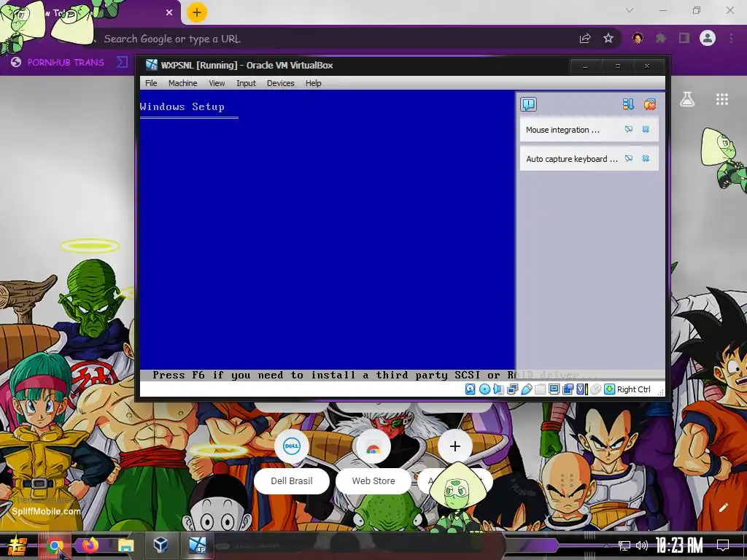Click the Chrome Labs flask icon
This screenshot has width=747, height=560.
coord(687,99)
